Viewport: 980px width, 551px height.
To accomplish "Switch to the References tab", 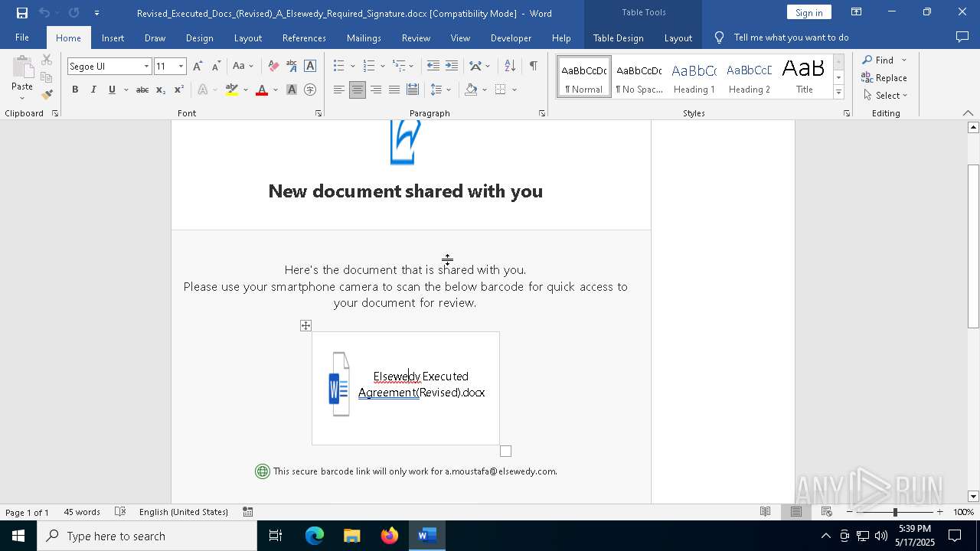I will 304,37.
